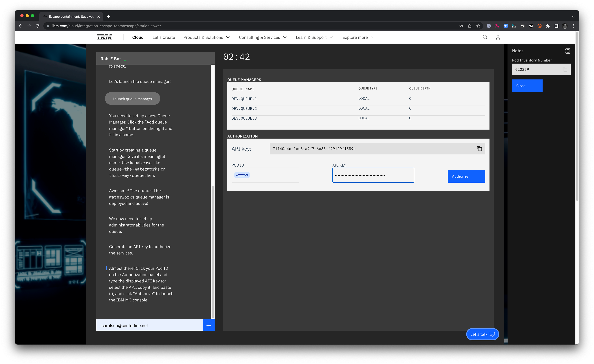Click the browser address bar
The height and width of the screenshot is (364, 594).
(x=251, y=26)
